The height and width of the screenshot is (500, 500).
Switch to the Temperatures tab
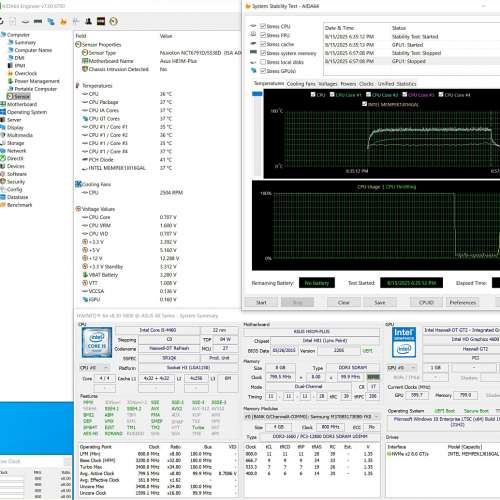coord(269,83)
